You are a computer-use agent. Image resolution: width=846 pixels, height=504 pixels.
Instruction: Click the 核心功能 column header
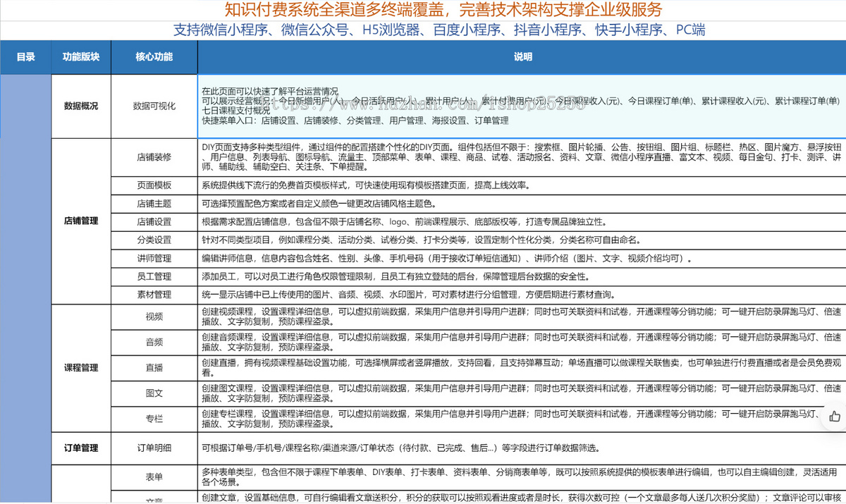(x=154, y=56)
